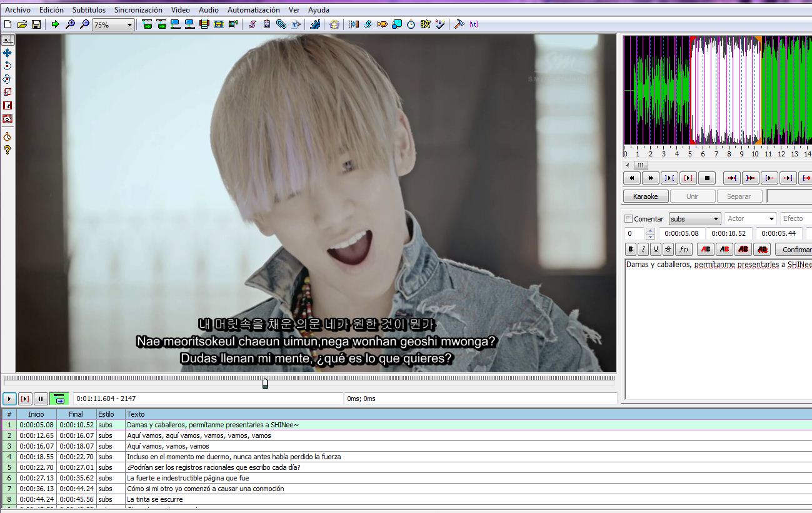
Task: Open the Sincronización menu
Action: pos(138,10)
